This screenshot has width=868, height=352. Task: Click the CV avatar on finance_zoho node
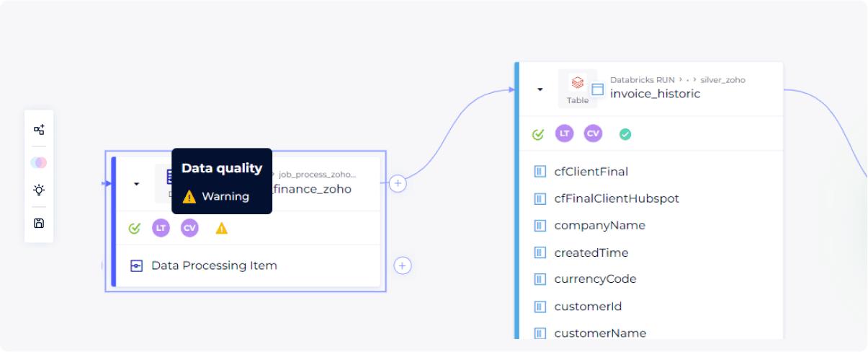[189, 229]
